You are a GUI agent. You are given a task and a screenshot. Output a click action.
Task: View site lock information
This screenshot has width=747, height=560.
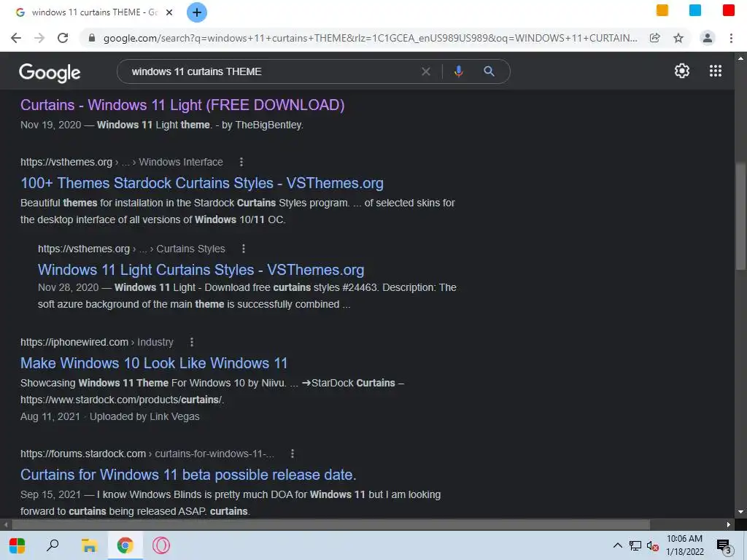pos(92,38)
